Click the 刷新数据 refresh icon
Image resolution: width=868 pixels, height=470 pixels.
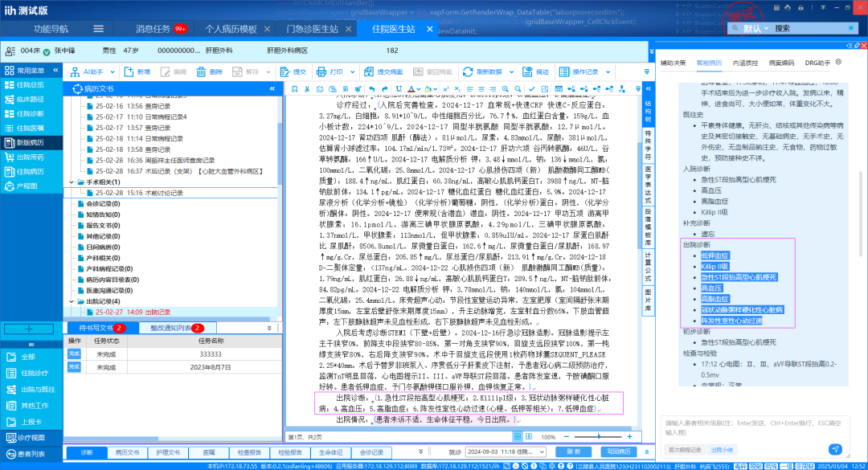[x=468, y=72]
